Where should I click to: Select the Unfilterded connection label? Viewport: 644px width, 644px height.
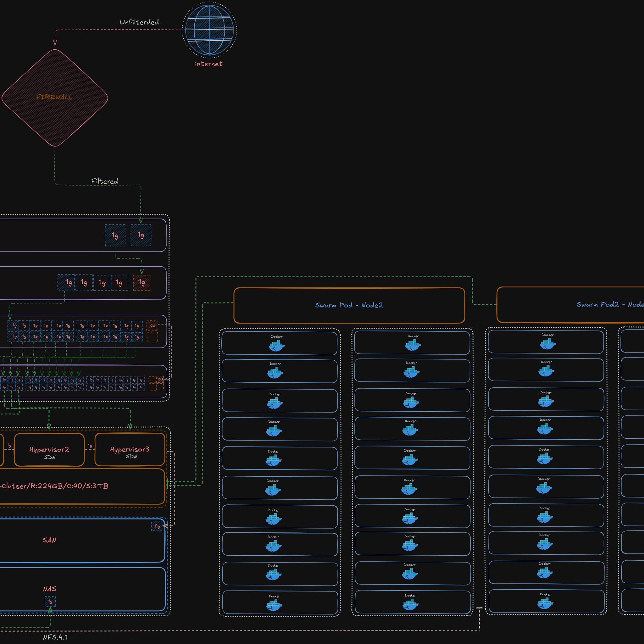pyautogui.click(x=139, y=22)
